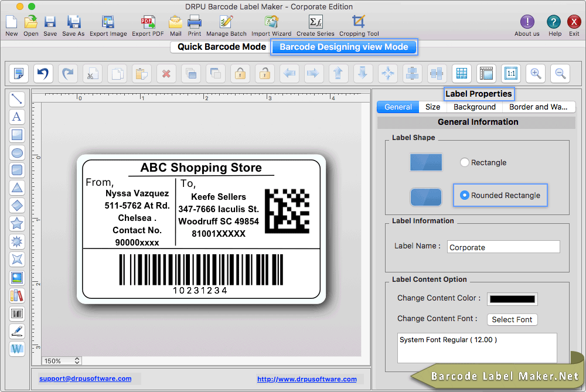
Task: Select the Star shape tool
Action: point(17,223)
